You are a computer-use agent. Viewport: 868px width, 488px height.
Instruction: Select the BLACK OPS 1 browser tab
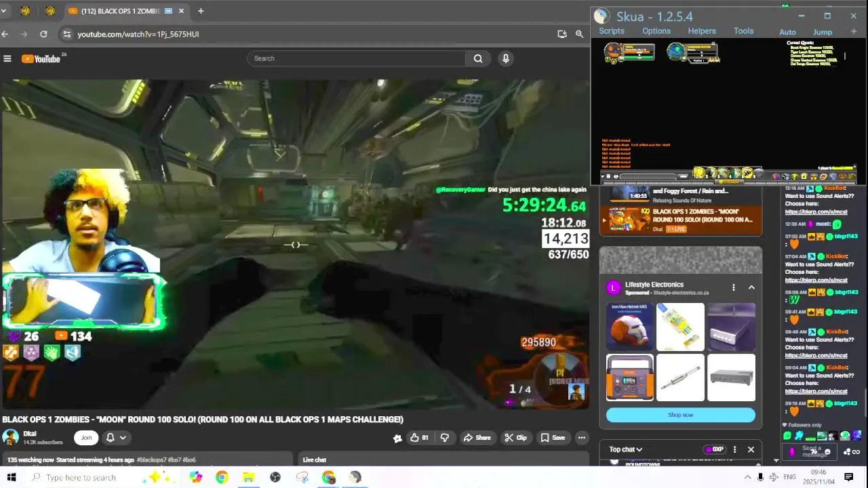[126, 11]
